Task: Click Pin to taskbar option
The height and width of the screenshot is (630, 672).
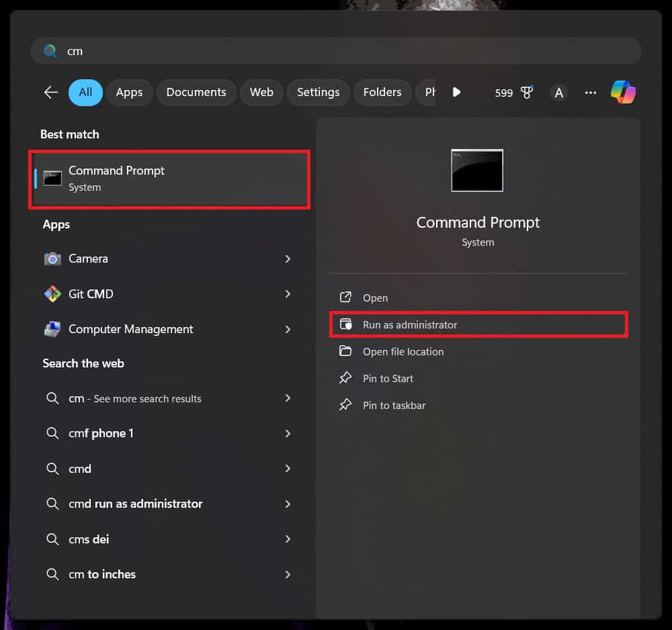Action: (x=394, y=405)
